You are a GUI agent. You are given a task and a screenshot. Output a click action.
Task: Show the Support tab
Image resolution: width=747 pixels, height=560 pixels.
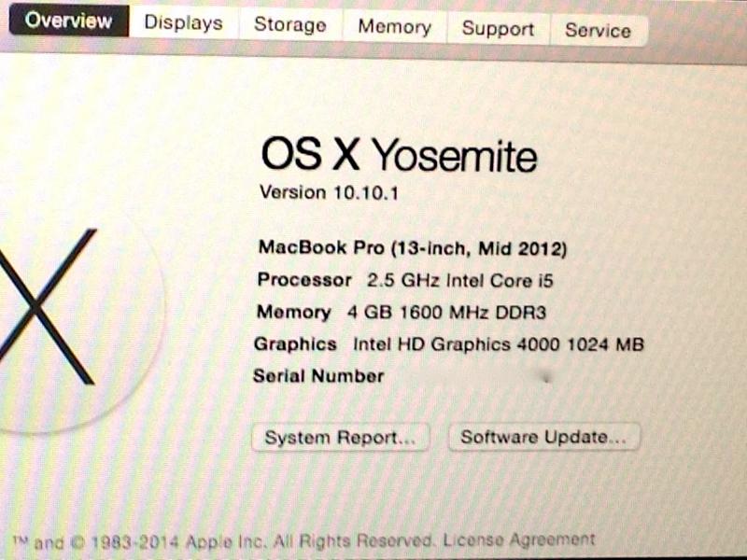point(498,29)
